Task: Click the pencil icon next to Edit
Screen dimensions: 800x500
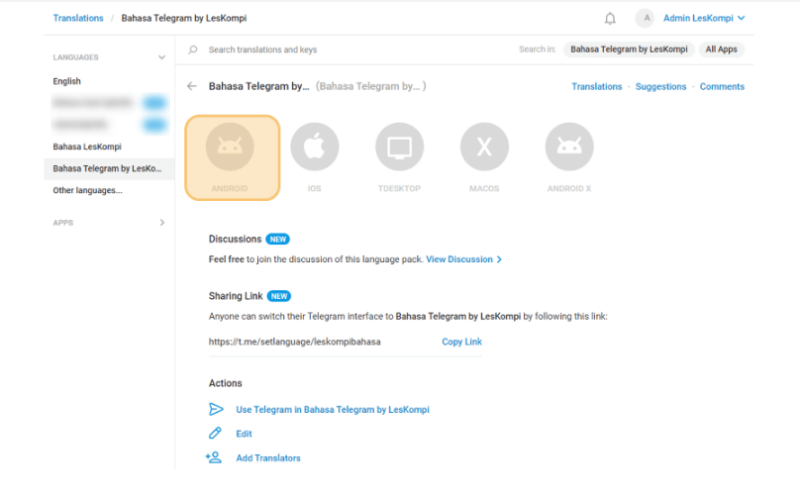Action: (215, 433)
